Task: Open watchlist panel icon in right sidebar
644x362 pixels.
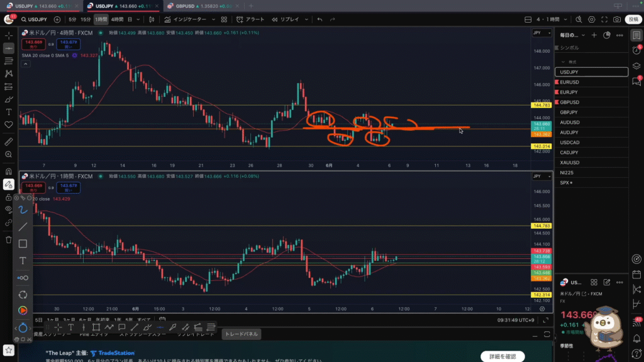Action: (x=636, y=35)
